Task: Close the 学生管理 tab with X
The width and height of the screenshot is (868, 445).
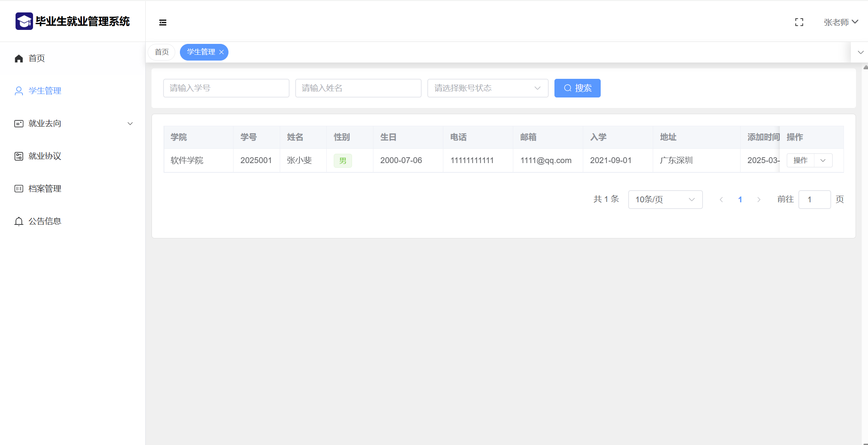Action: [221, 52]
